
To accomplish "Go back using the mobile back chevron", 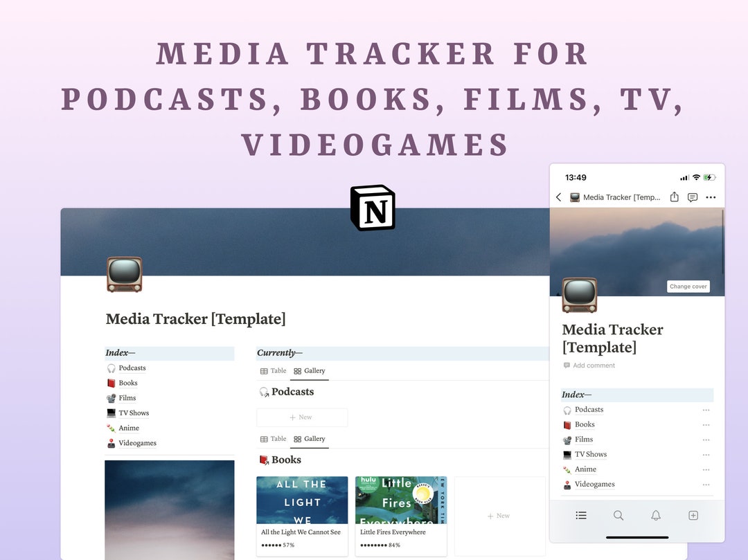I will [x=559, y=197].
